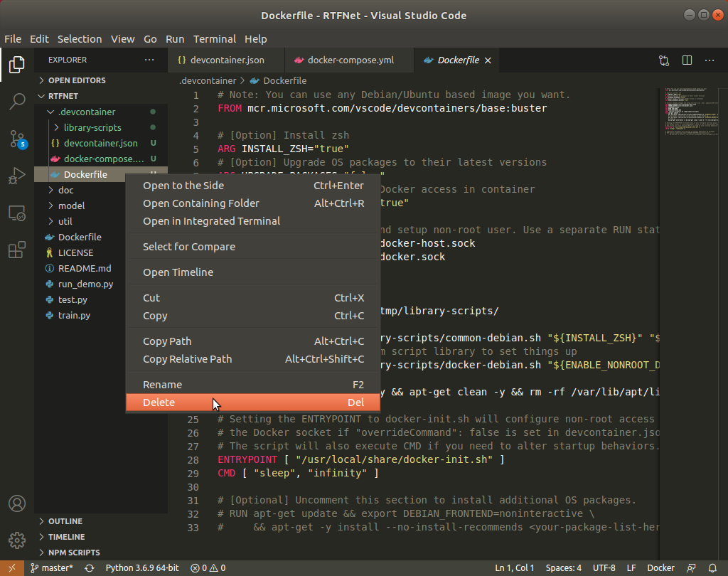Close the Dockerfile editor tab
This screenshot has width=728, height=576.
point(488,60)
